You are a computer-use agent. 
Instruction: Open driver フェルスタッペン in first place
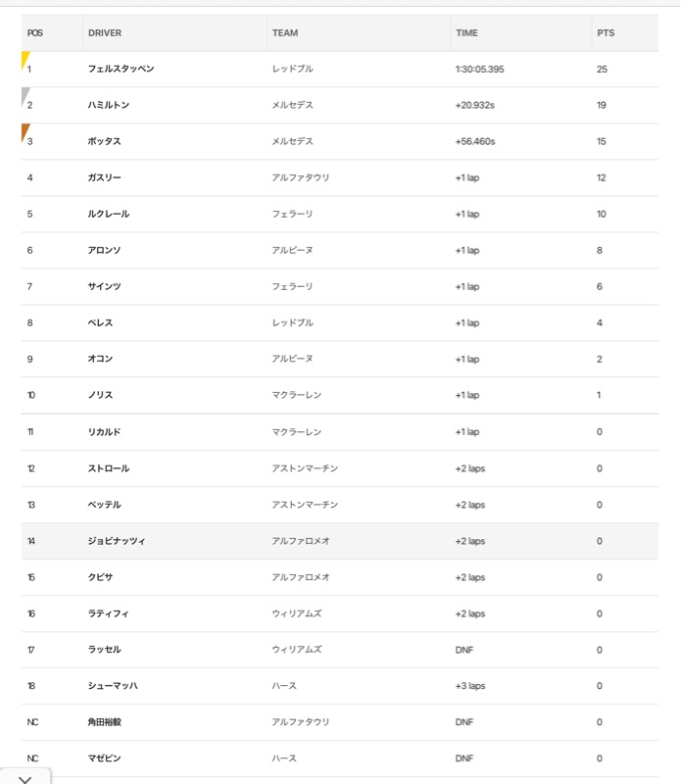[121, 69]
